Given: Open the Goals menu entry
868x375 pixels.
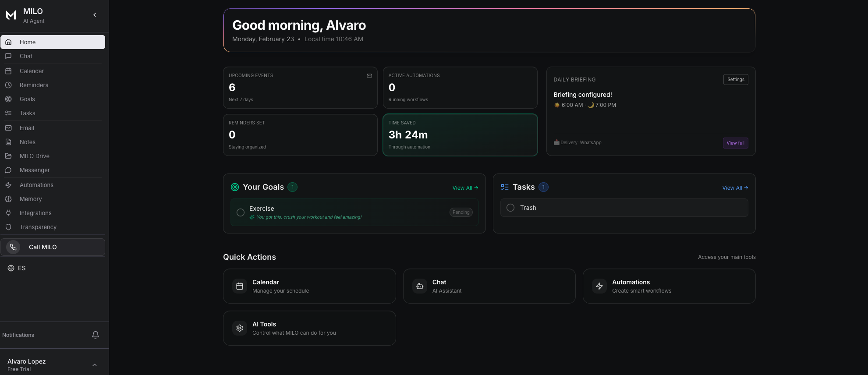Looking at the screenshot, I should click(x=53, y=99).
